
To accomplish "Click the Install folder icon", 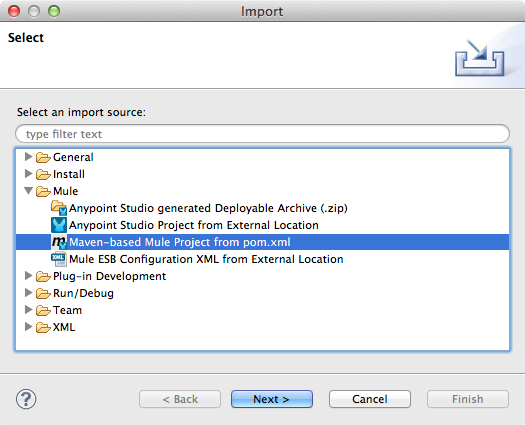I will (43, 174).
